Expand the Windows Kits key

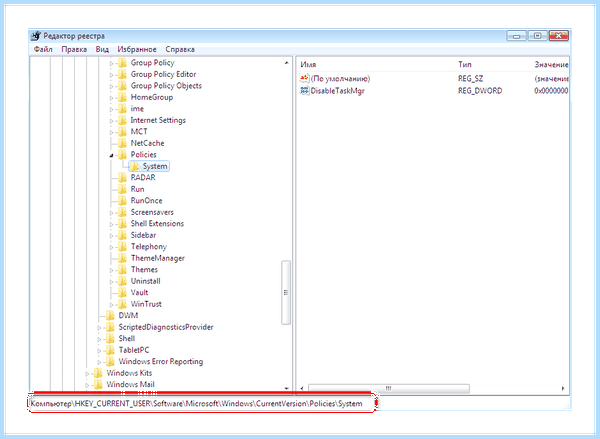pos(87,374)
